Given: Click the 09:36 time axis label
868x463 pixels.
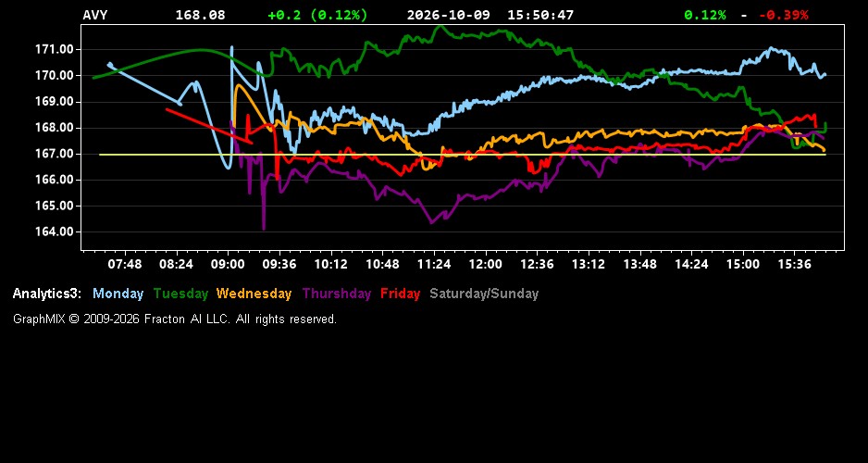Looking at the screenshot, I should 279,264.
